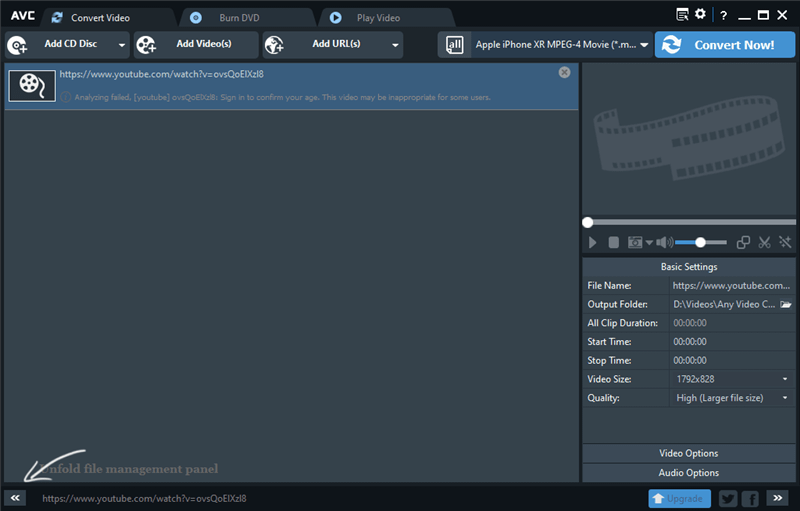Click the status bar YouTube URL text
The width and height of the screenshot is (800, 511).
tap(144, 498)
